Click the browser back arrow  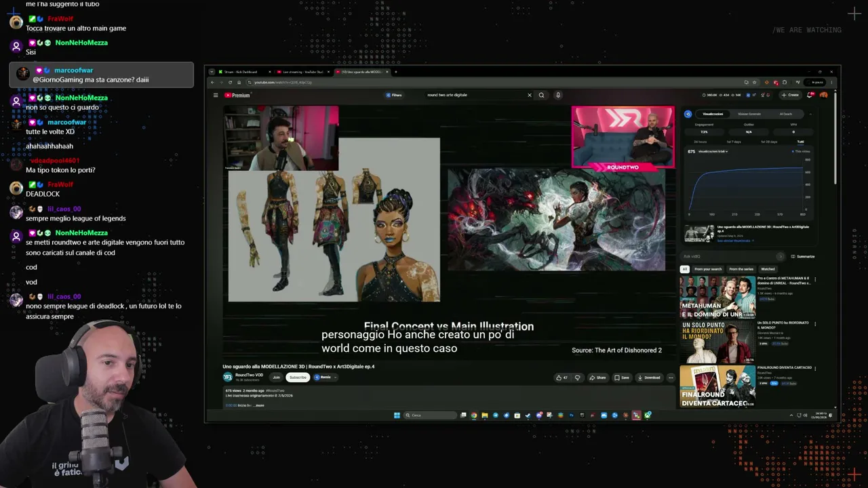click(x=212, y=83)
